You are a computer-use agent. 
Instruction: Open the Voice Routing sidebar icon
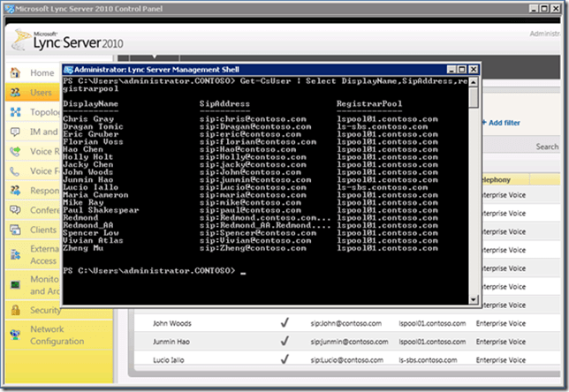point(16,151)
